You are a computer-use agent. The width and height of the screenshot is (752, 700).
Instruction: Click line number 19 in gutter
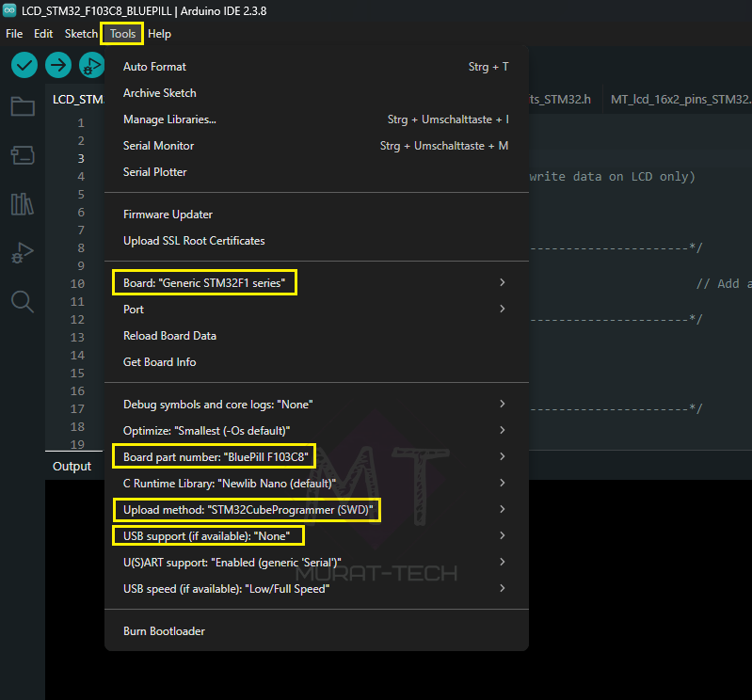click(77, 444)
